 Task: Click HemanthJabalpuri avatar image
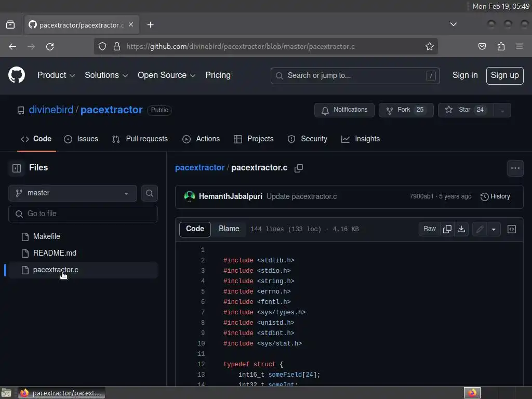click(x=189, y=196)
